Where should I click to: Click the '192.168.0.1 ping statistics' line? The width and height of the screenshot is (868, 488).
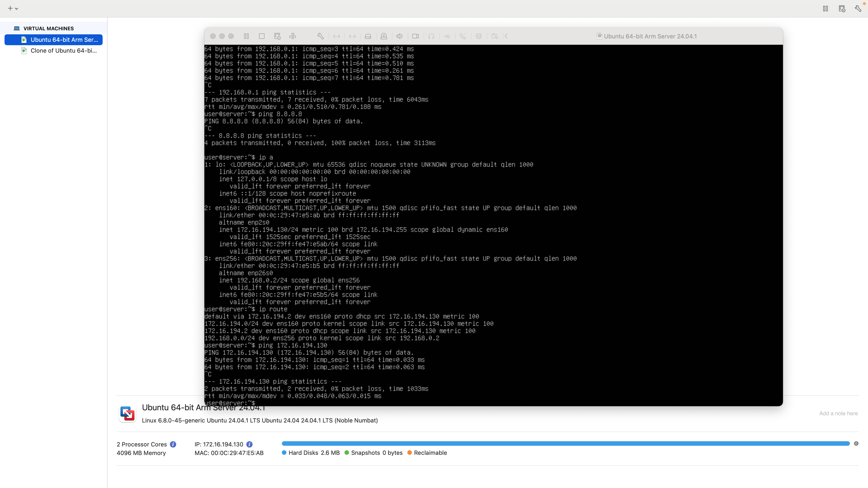coord(268,92)
